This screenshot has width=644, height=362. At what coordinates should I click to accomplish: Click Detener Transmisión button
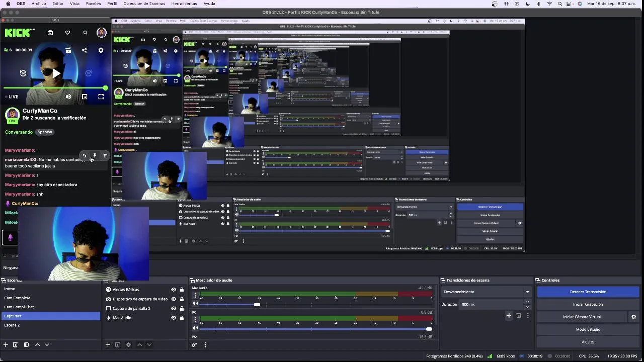coord(588,292)
